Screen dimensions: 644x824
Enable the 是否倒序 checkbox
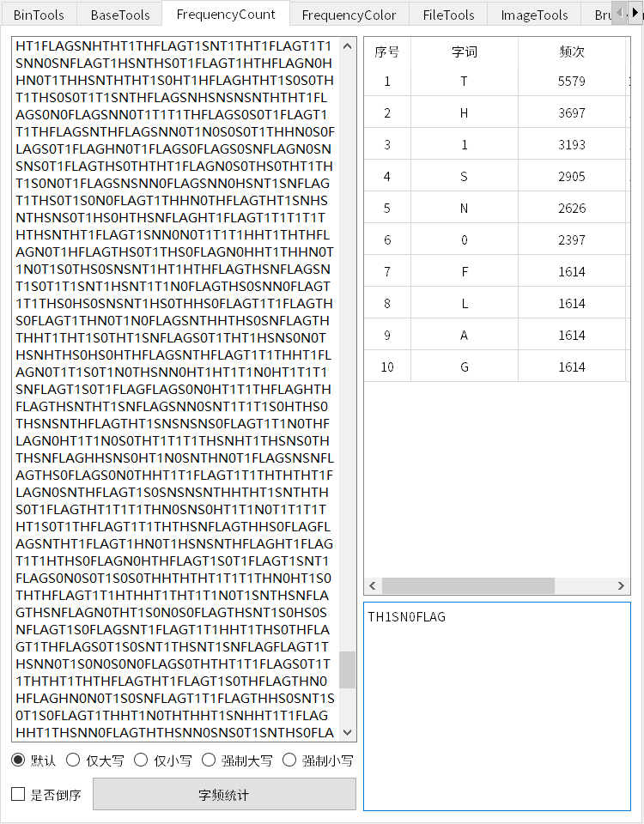46,794
